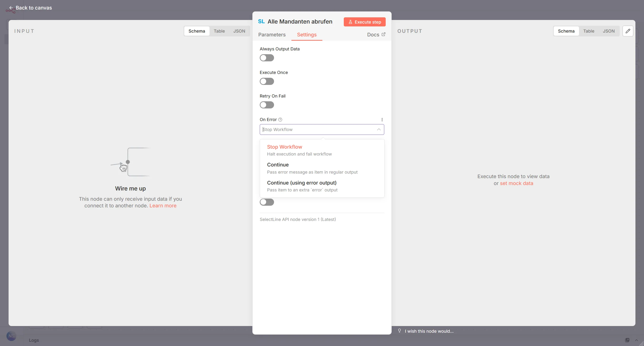Click node title Alle Mandanten abrufen
Screen dimensions: 644x346
click(300, 21)
